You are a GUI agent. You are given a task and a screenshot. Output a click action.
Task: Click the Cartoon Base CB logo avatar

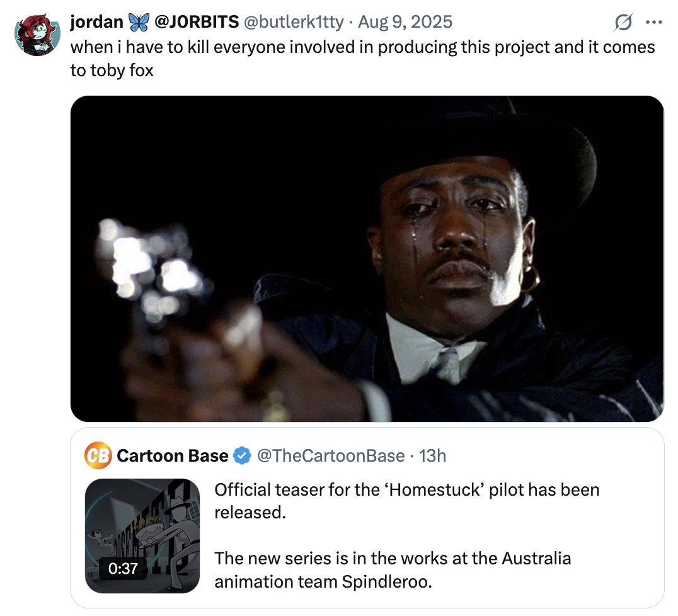coord(98,455)
